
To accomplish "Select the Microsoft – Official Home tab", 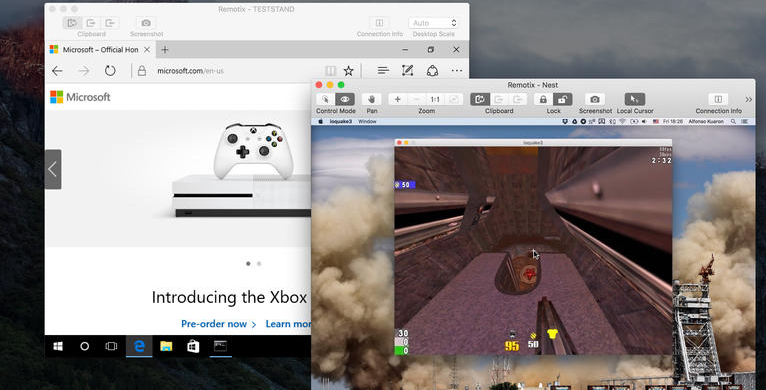I will tap(100, 49).
